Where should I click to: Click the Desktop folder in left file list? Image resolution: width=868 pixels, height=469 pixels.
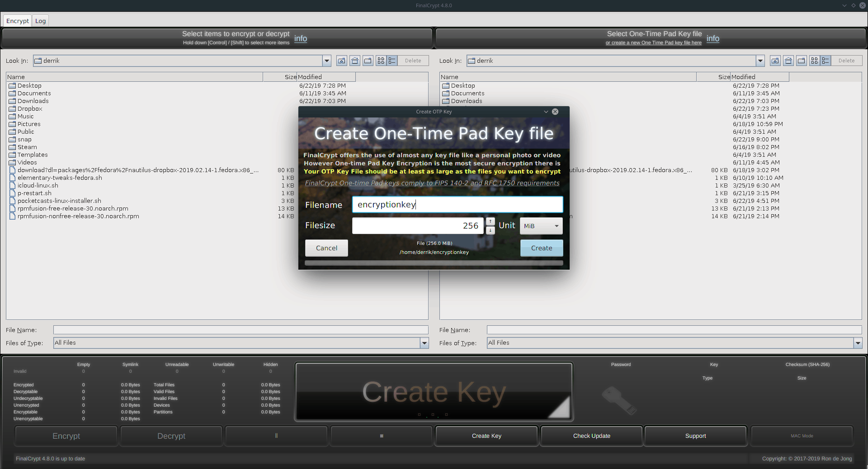[29, 85]
